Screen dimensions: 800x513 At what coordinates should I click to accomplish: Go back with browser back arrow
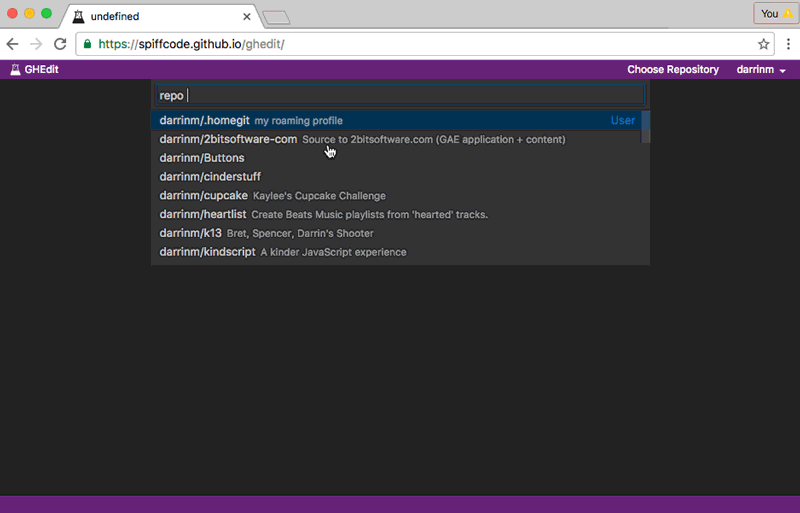(x=12, y=44)
